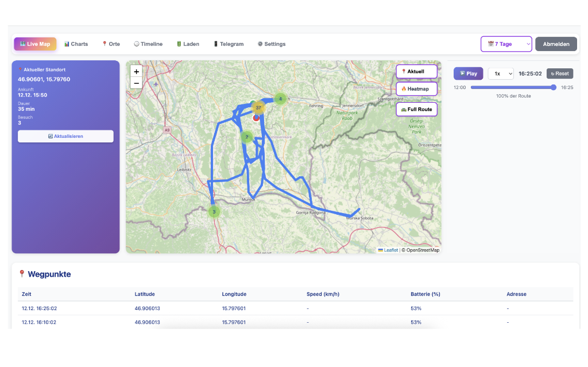Toggle the Full Route display
Viewport: 588px width, 367px height.
coord(416,109)
